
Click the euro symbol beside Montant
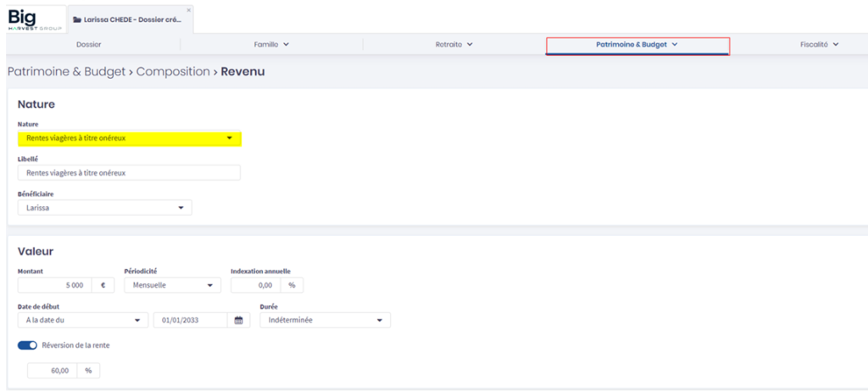click(x=103, y=285)
